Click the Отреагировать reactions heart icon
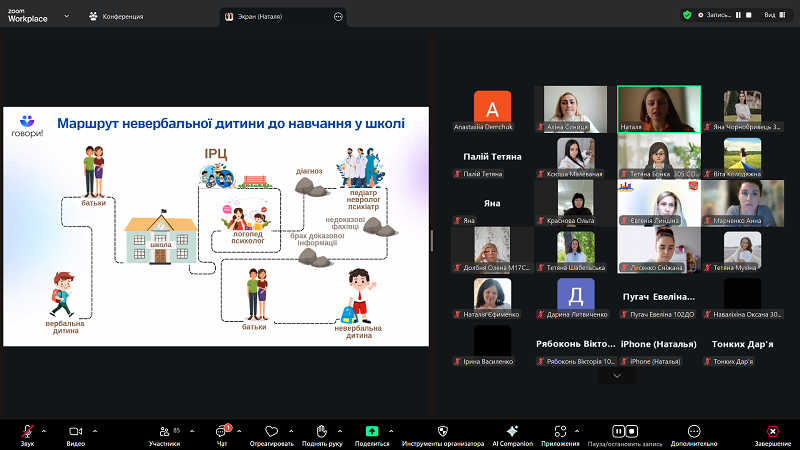Viewport: 800px width, 450px height. pos(271,430)
